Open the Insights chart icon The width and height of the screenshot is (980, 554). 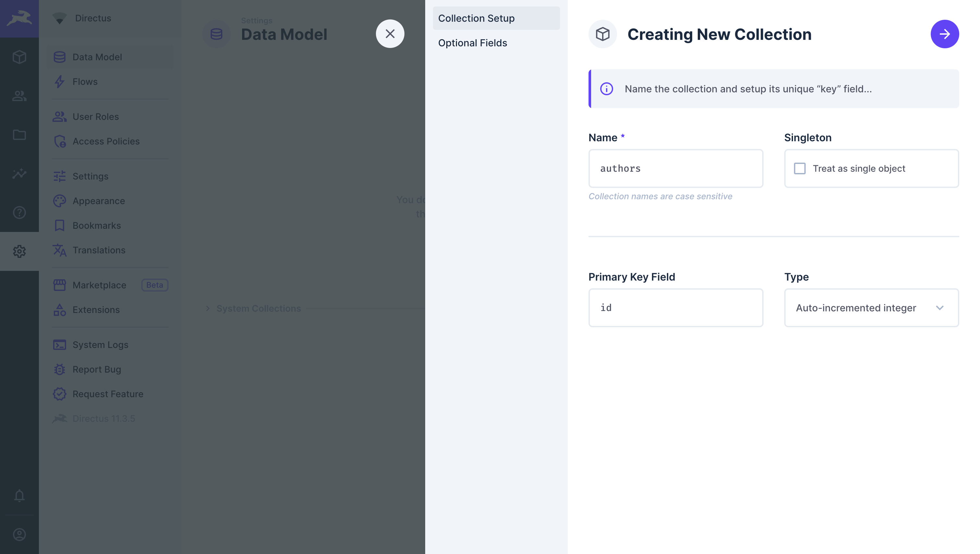(x=19, y=174)
